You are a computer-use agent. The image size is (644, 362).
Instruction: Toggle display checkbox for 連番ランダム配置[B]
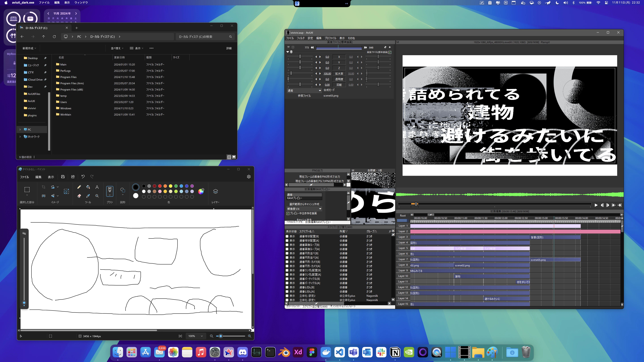(x=287, y=270)
